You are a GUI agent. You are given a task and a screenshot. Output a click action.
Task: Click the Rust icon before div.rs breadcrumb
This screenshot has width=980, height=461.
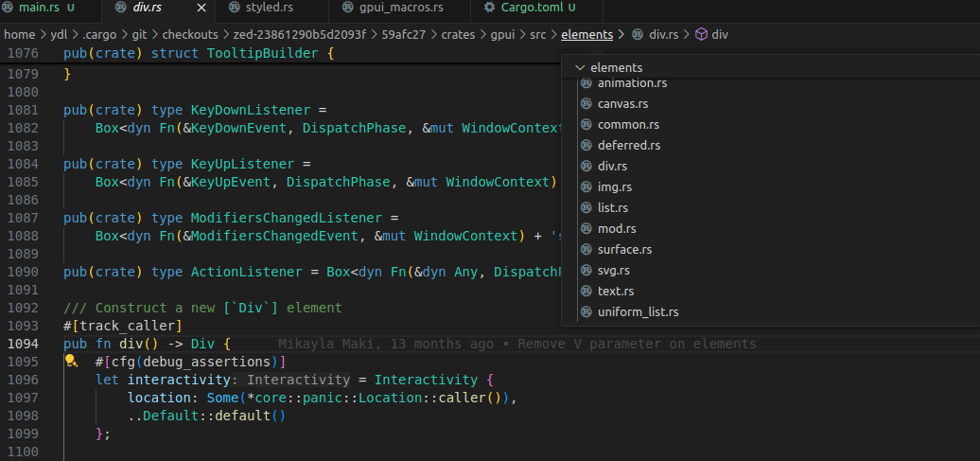638,34
